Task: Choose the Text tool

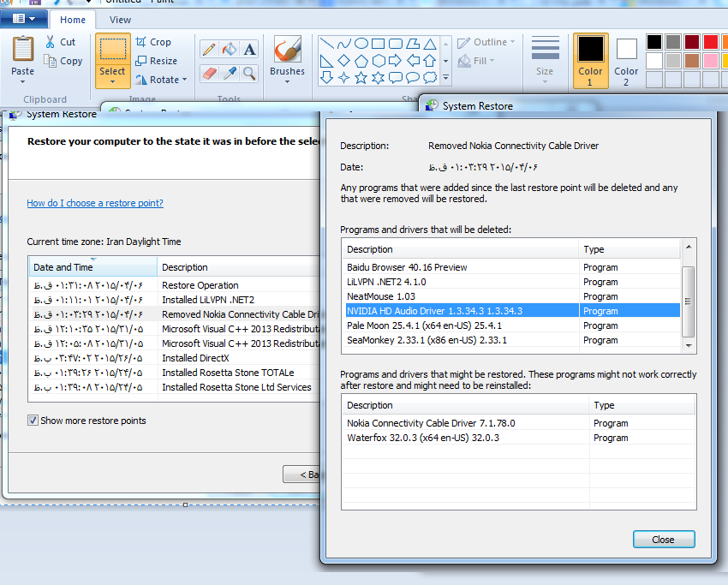Action: (249, 50)
